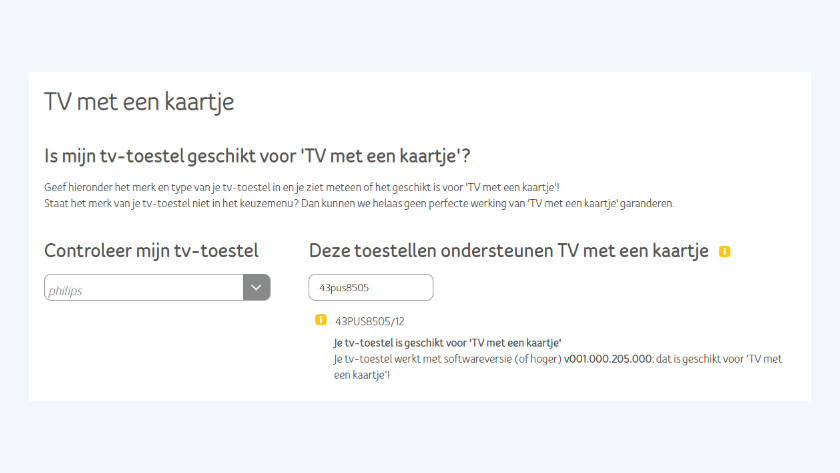Click the 'TV met een kaartje' page title
This screenshot has width=840, height=473.
139,102
